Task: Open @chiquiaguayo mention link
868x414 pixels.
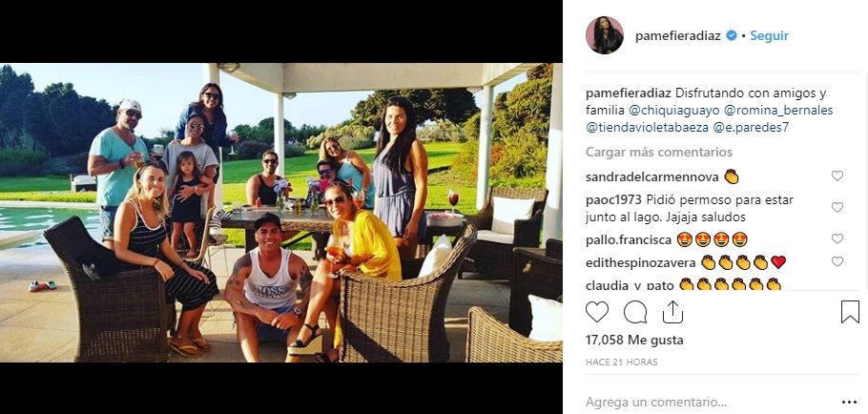Action: pos(672,110)
